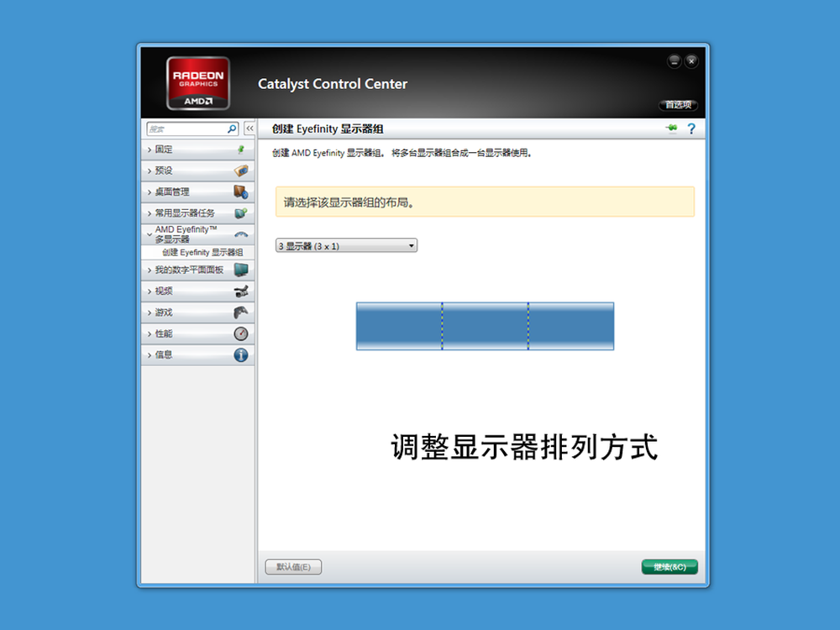Viewport: 840px width, 630px height.
Task: Click the 桌面管理 desktop icon
Action: [240, 192]
